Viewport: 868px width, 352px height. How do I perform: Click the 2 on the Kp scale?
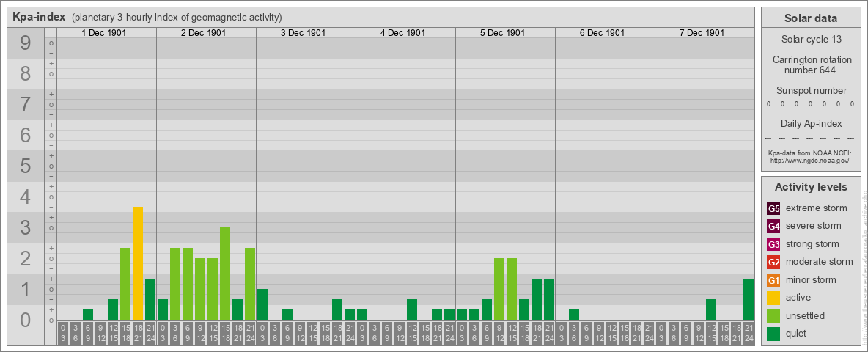[x=26, y=258]
